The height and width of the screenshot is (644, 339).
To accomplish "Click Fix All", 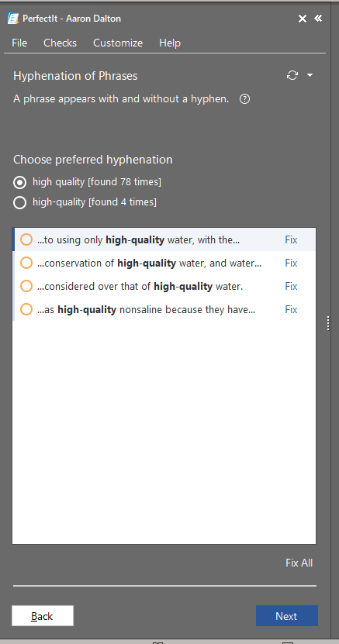I will [299, 563].
